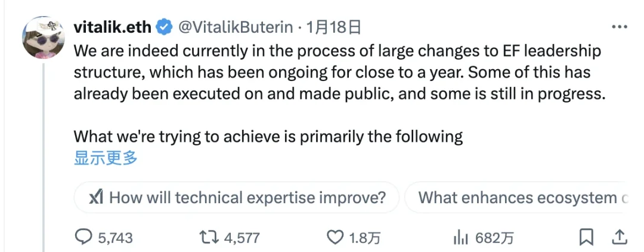Click the 'What we're trying to achieve' line
The width and height of the screenshot is (644, 252).
pos(268,136)
